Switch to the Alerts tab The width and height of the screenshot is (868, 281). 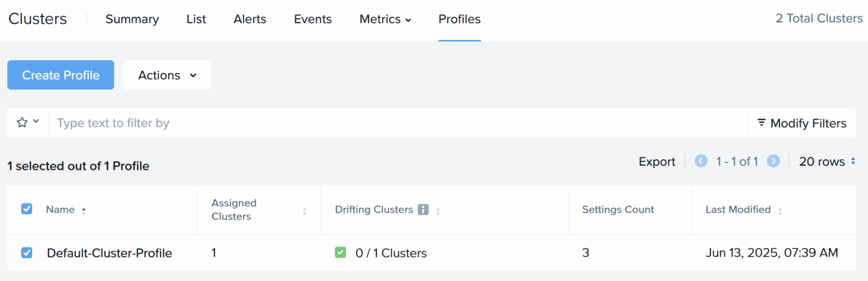coord(249,19)
